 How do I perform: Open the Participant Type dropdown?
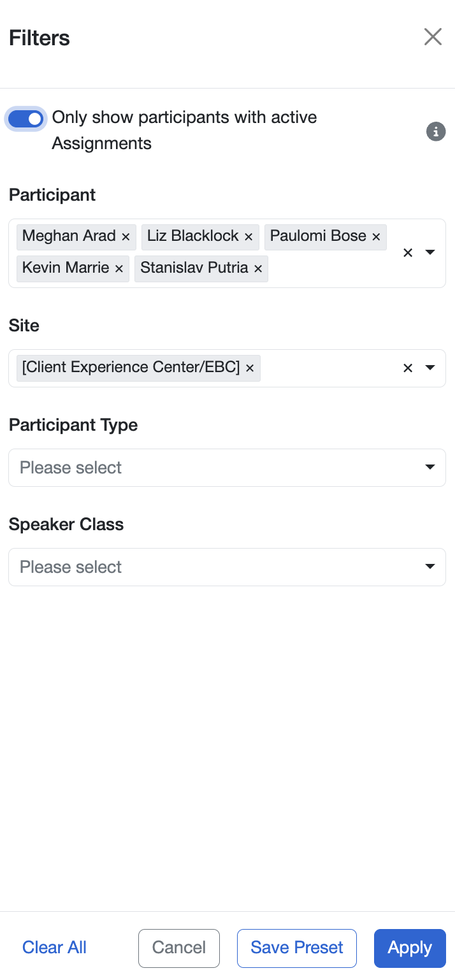(x=227, y=468)
